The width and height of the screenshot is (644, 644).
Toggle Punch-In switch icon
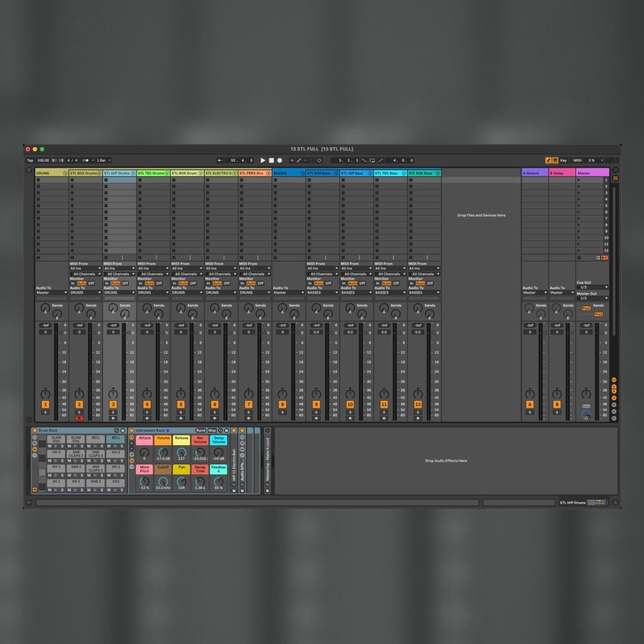pyautogui.click(x=364, y=160)
